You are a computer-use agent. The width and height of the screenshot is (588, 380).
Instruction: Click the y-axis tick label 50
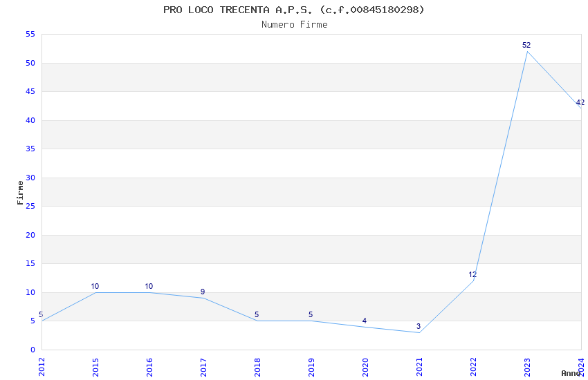click(x=30, y=64)
